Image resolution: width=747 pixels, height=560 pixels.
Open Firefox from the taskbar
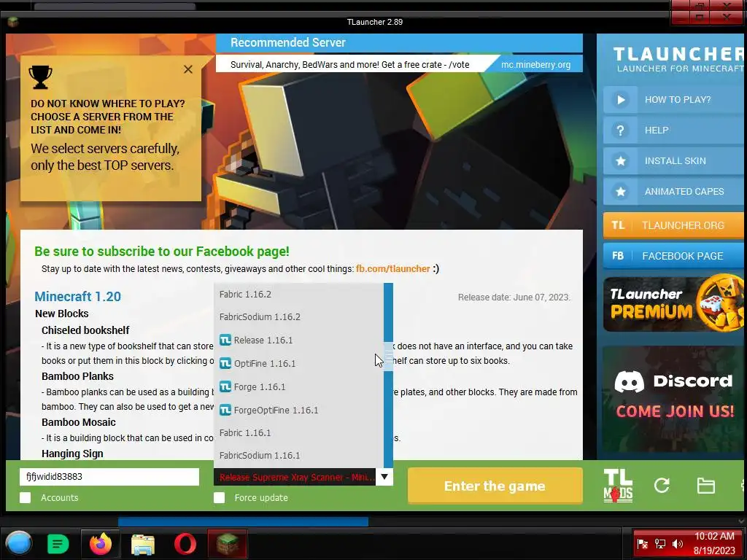[101, 543]
